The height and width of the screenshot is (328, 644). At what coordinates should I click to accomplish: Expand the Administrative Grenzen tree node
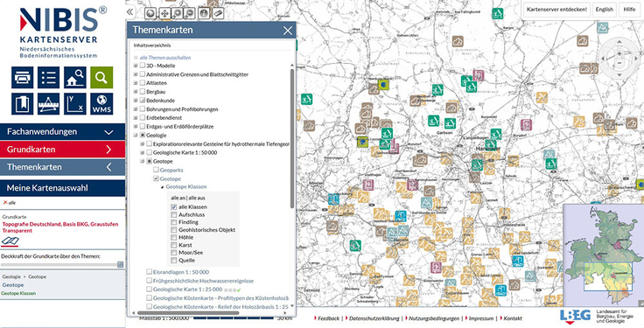pyautogui.click(x=136, y=74)
